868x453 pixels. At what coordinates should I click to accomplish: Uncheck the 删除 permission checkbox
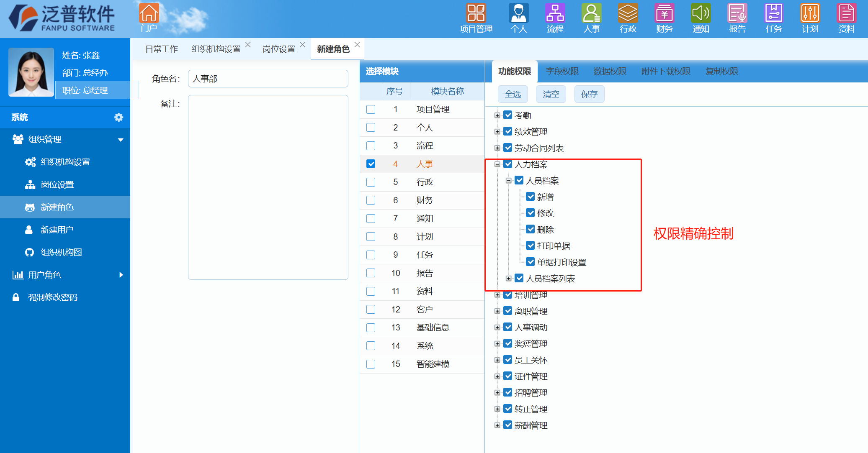(531, 229)
